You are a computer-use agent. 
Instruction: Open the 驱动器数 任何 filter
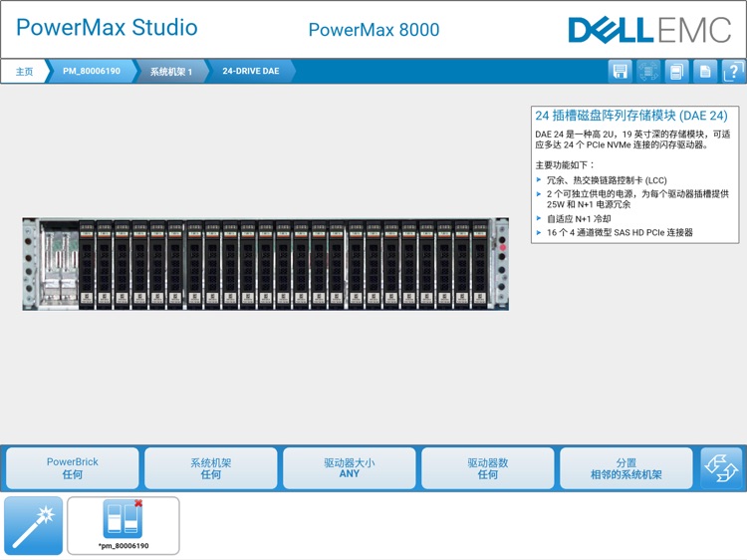[x=487, y=468]
